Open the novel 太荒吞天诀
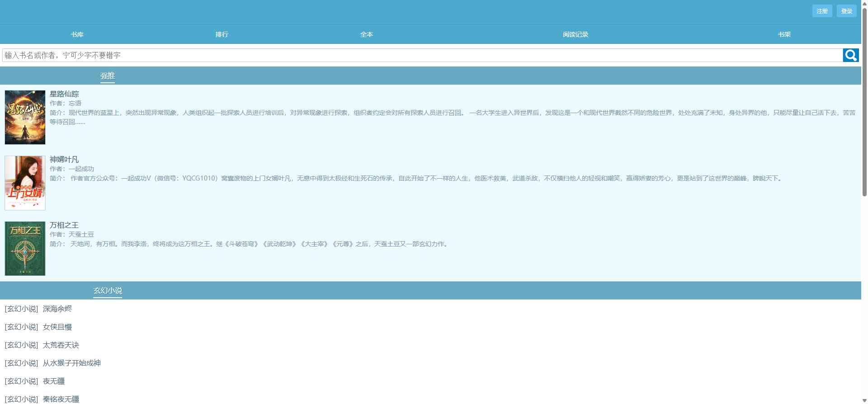The width and height of the screenshot is (868, 404). click(x=61, y=345)
